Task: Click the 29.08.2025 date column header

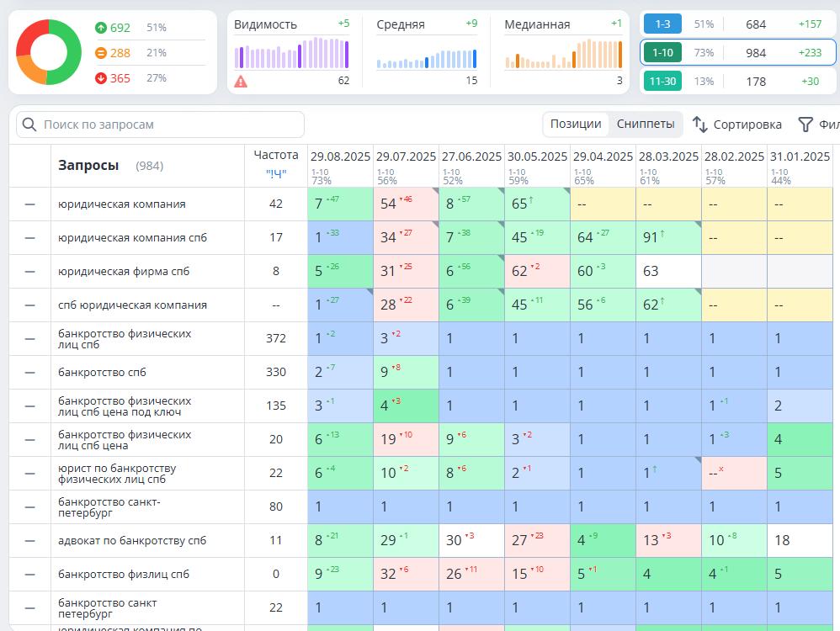Action: click(340, 156)
